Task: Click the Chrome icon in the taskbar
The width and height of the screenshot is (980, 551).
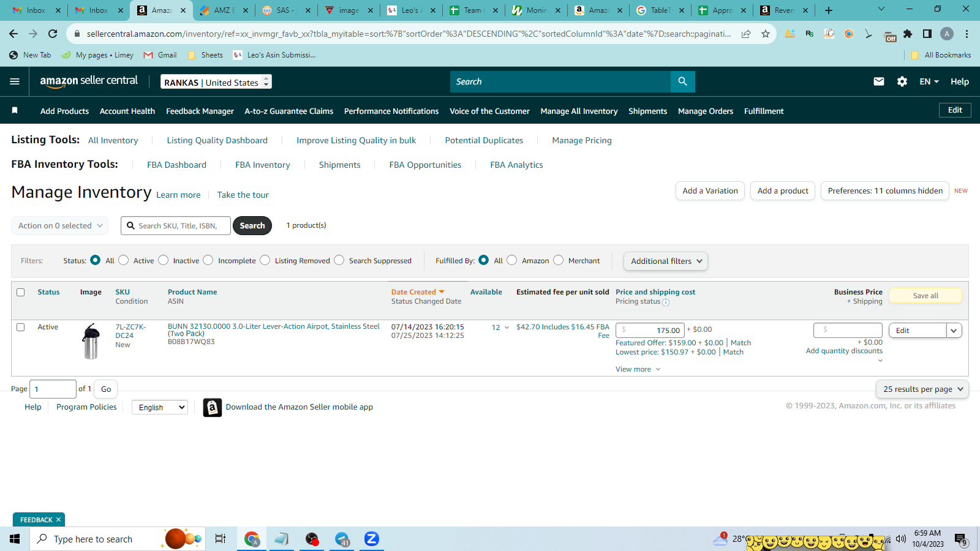Action: 252,539
